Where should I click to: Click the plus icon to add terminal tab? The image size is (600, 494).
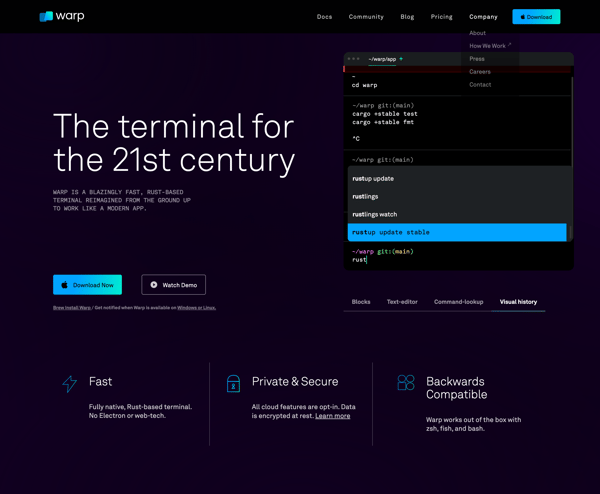point(401,59)
